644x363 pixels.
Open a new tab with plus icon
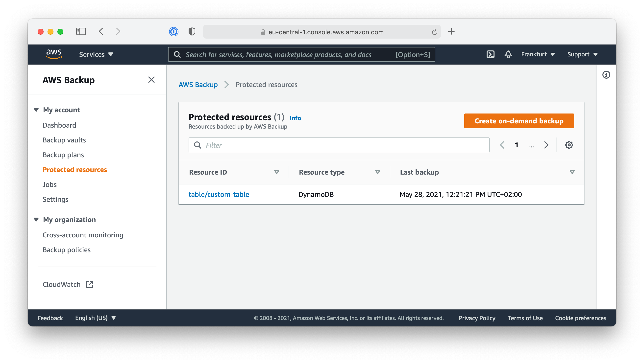451,31
